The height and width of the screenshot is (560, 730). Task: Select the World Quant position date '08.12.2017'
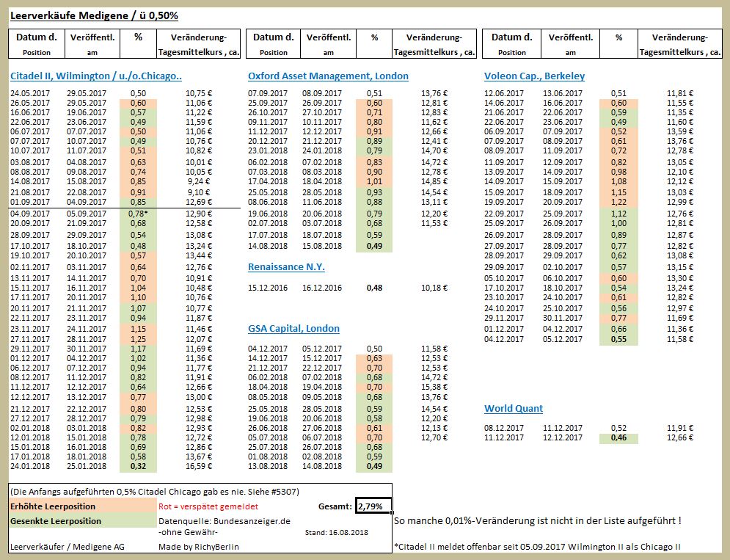point(504,428)
